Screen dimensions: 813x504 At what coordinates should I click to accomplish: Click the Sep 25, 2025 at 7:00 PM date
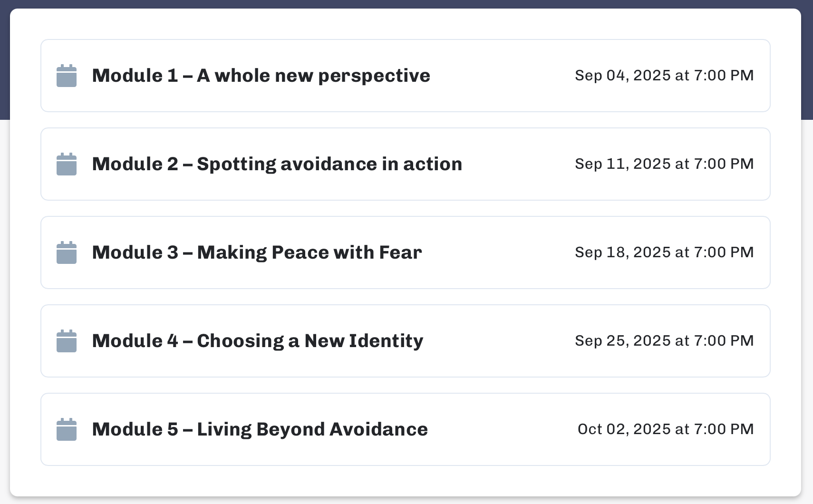coord(664,340)
